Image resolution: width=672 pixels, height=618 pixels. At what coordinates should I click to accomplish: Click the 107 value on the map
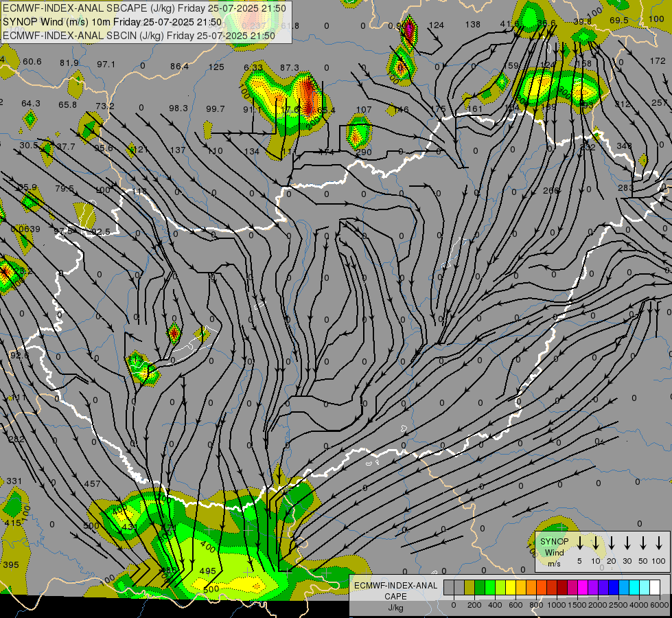tap(364, 110)
